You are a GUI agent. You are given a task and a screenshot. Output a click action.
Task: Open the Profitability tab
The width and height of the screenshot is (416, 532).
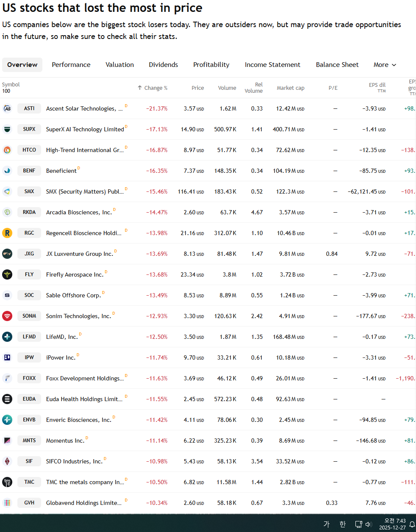[211, 65]
